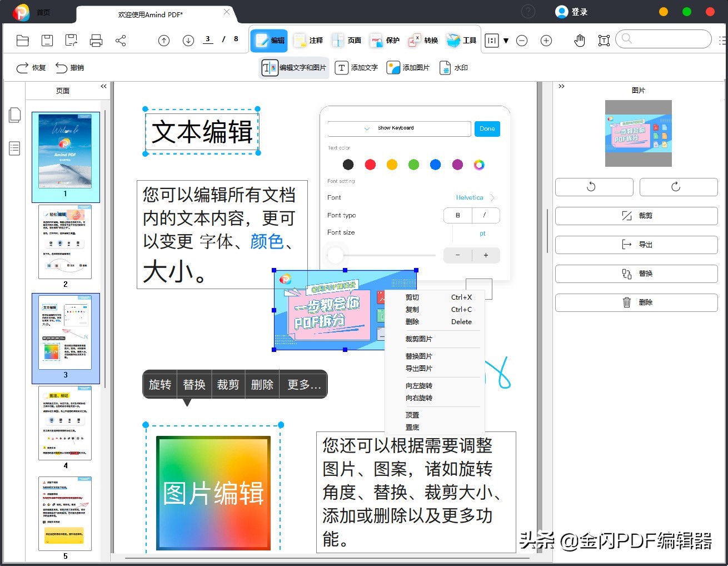Open page layout dropdown arrow
This screenshot has width=728, height=566.
click(506, 41)
